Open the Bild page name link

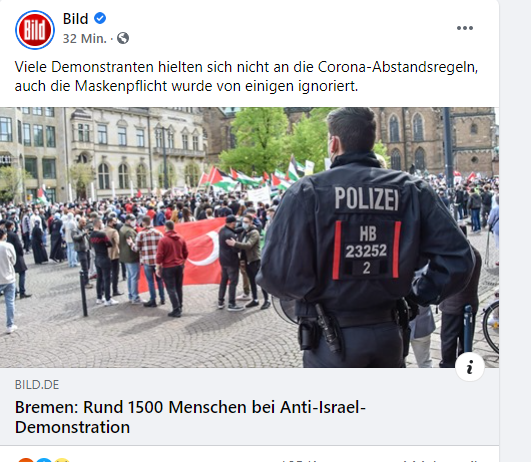[75, 19]
